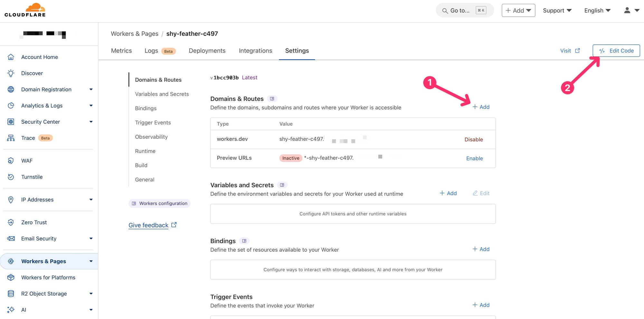644x319 pixels.
Task: Click the Edit Code button
Action: point(616,51)
